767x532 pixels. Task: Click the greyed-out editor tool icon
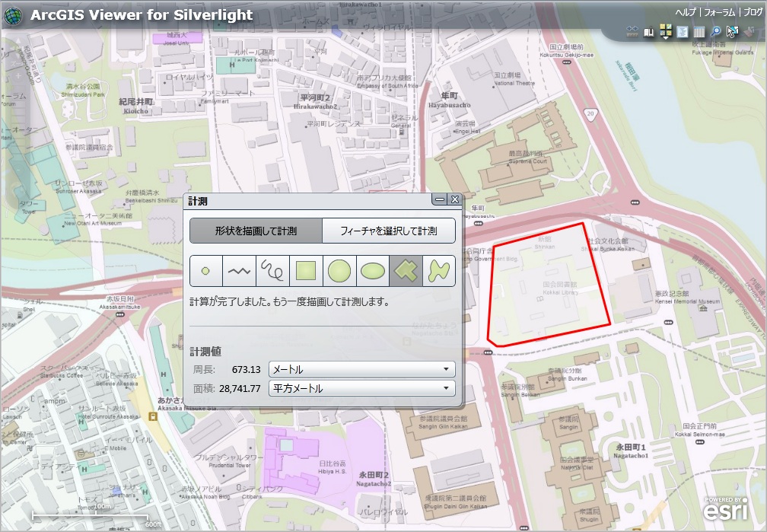click(749, 32)
